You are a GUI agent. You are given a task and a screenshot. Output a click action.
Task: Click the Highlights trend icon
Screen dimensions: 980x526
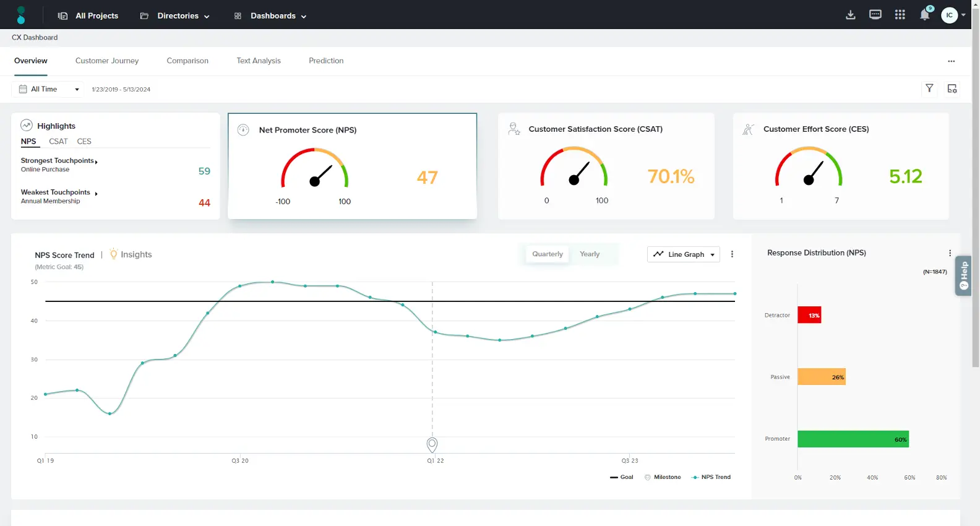[x=27, y=125]
